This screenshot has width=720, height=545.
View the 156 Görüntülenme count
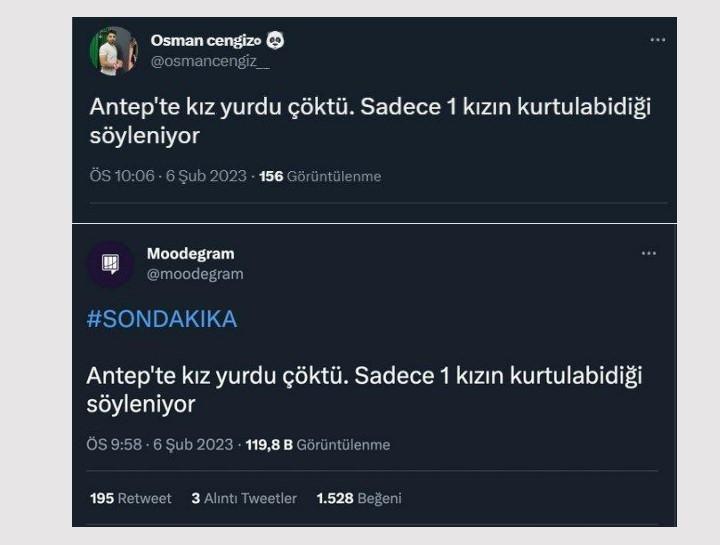pos(320,176)
